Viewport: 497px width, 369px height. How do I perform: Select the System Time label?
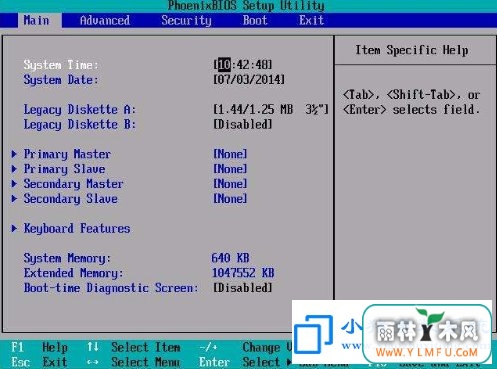click(x=61, y=65)
